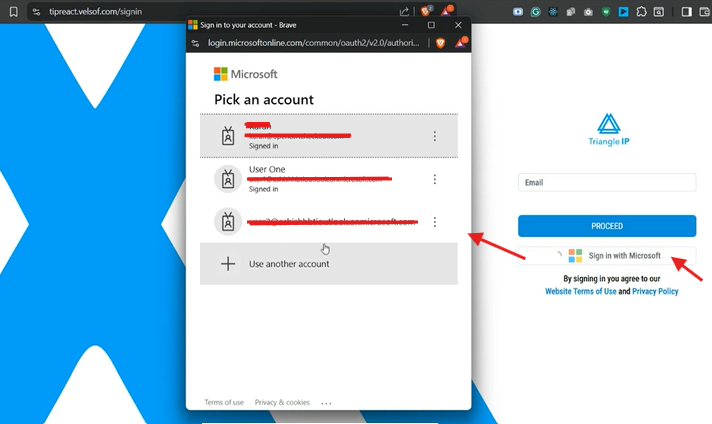
Task: Open options menu for User One account
Action: click(434, 179)
